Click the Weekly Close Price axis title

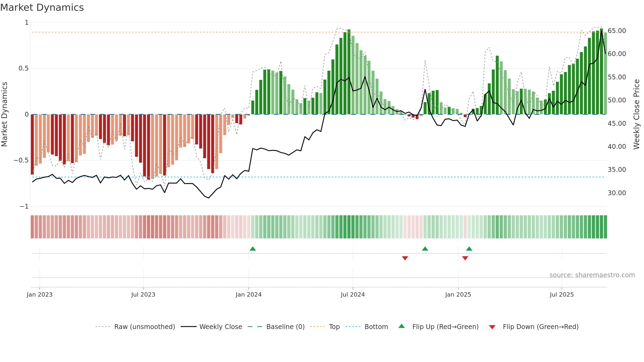636,114
